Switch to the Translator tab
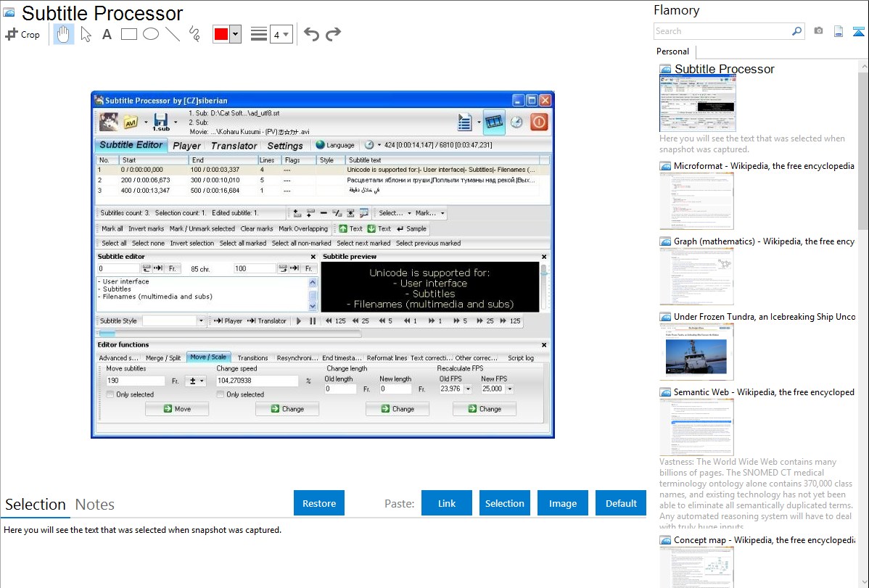 (x=234, y=146)
